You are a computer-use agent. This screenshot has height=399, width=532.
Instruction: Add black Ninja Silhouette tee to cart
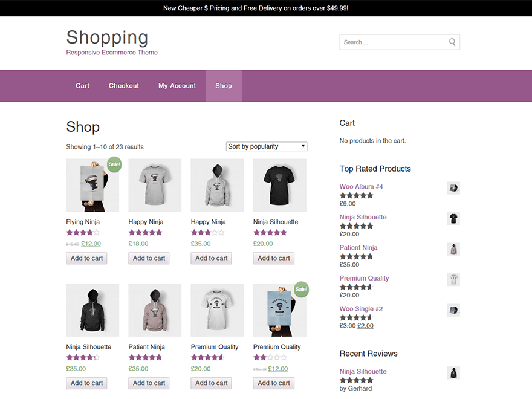coord(274,258)
